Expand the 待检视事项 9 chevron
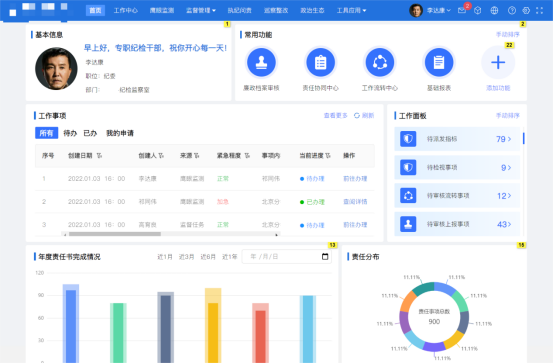Screen dimensions: 553x363 tap(509, 168)
